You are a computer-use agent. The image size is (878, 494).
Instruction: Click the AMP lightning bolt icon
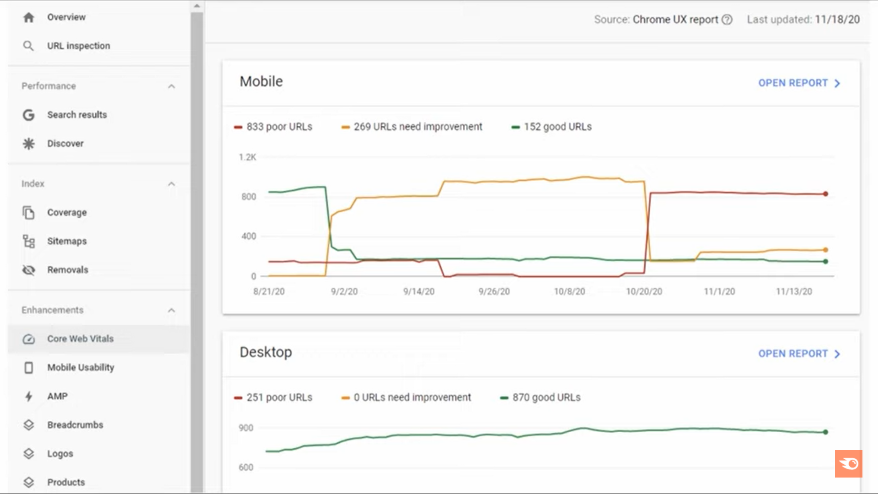pyautogui.click(x=28, y=397)
